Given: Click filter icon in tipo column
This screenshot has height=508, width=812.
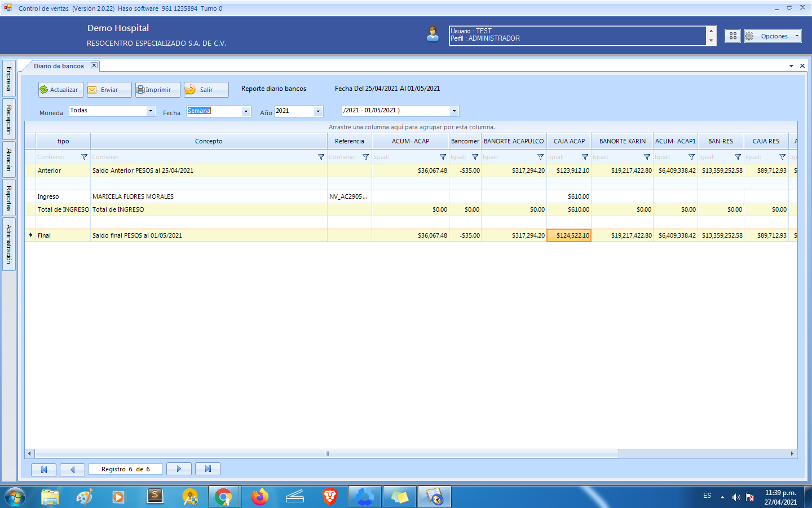Looking at the screenshot, I should [84, 157].
